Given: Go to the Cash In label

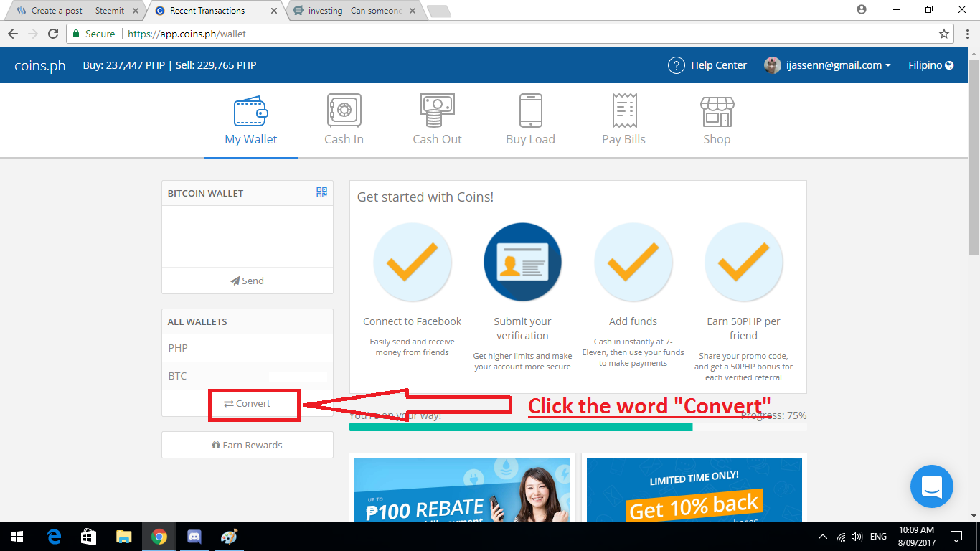Looking at the screenshot, I should pyautogui.click(x=344, y=139).
